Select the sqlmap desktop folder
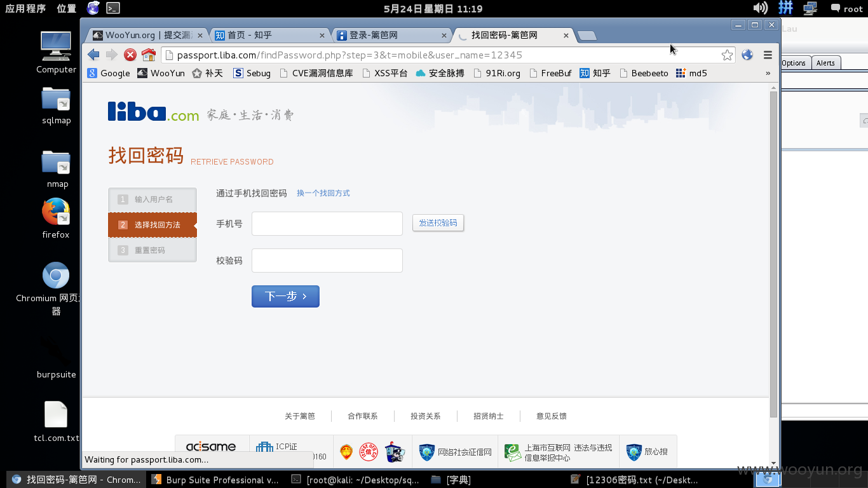Image resolution: width=868 pixels, height=488 pixels. click(x=56, y=105)
